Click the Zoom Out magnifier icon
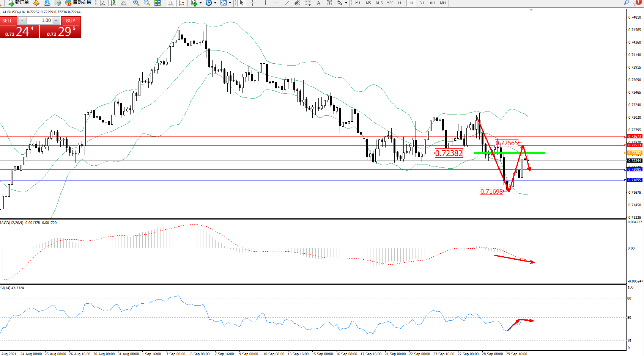644x356 pixels. (147, 3)
